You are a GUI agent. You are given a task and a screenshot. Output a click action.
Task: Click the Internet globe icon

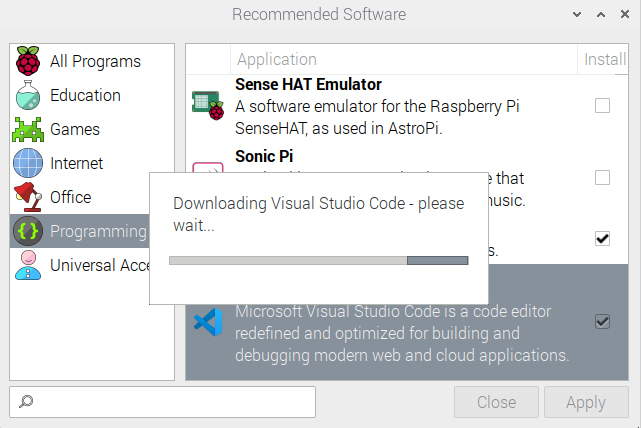[28, 163]
